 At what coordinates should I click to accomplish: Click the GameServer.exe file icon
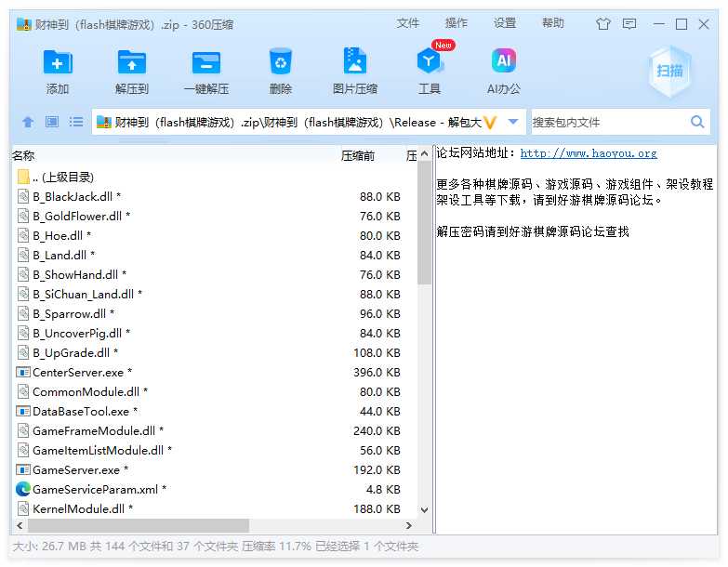pos(23,469)
